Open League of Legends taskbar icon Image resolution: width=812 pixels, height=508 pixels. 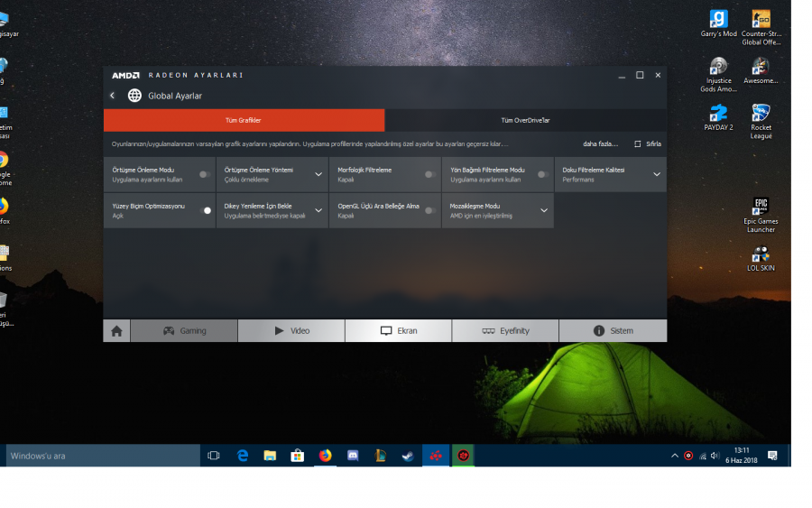coord(381,456)
